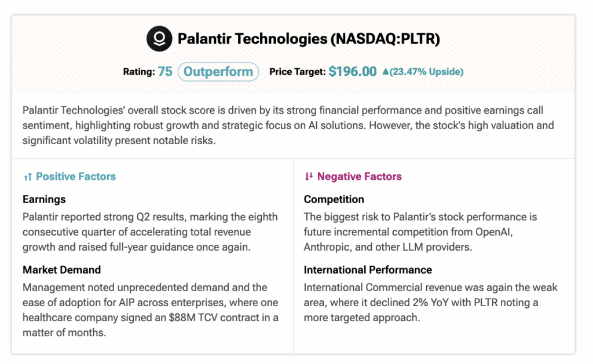Click the Competition subheading
The image size is (593, 364).
coord(334,199)
